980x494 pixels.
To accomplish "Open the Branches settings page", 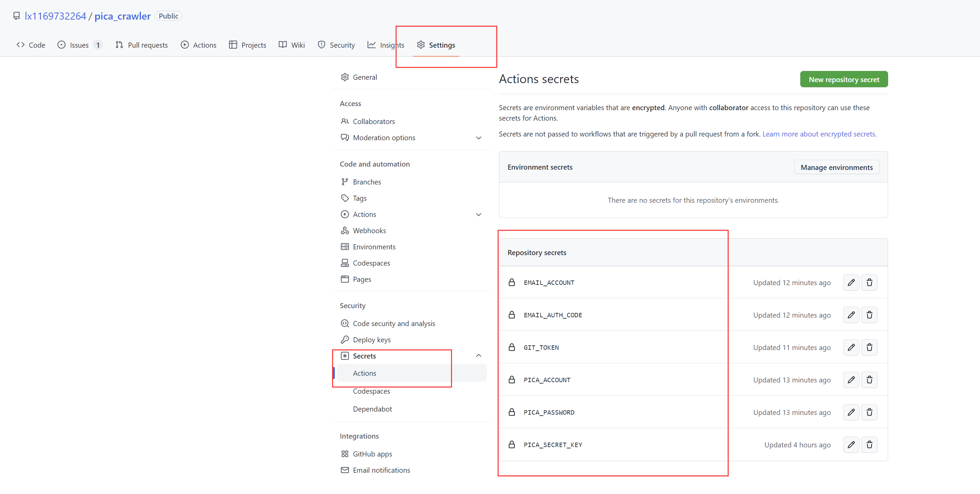I will [x=366, y=181].
